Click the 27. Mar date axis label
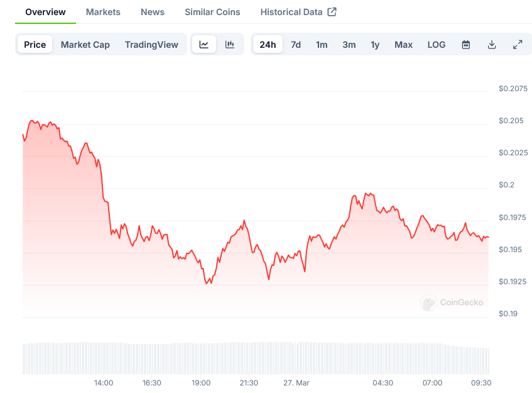Image resolution: width=532 pixels, height=393 pixels. click(x=296, y=383)
